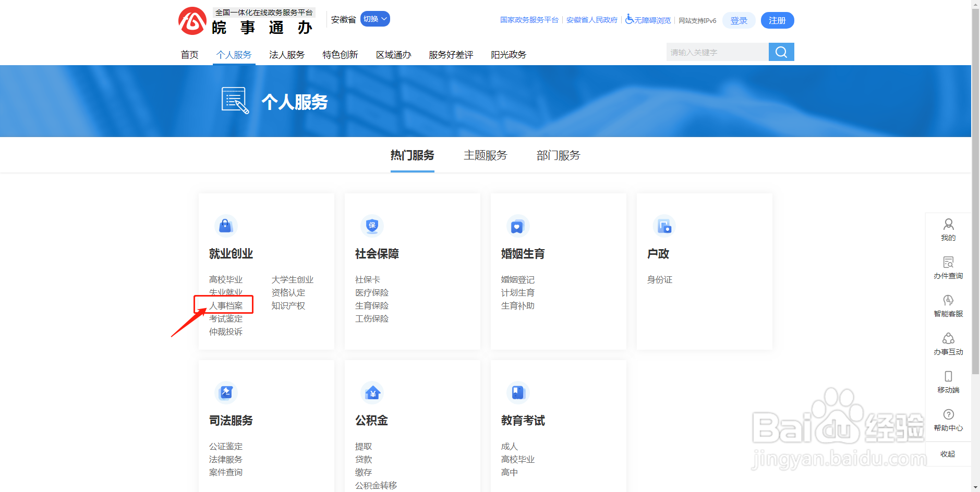Click the 社会保障 shield icon

click(x=372, y=226)
